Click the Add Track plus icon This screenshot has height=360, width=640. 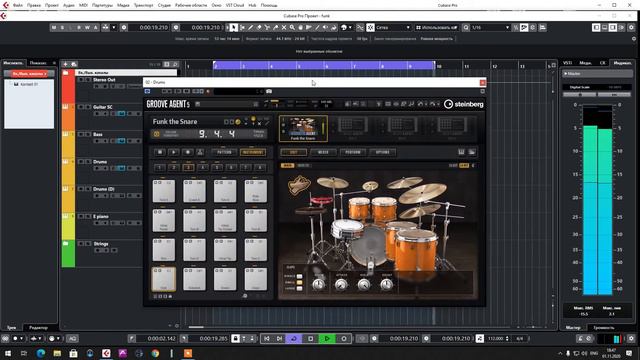point(65,64)
